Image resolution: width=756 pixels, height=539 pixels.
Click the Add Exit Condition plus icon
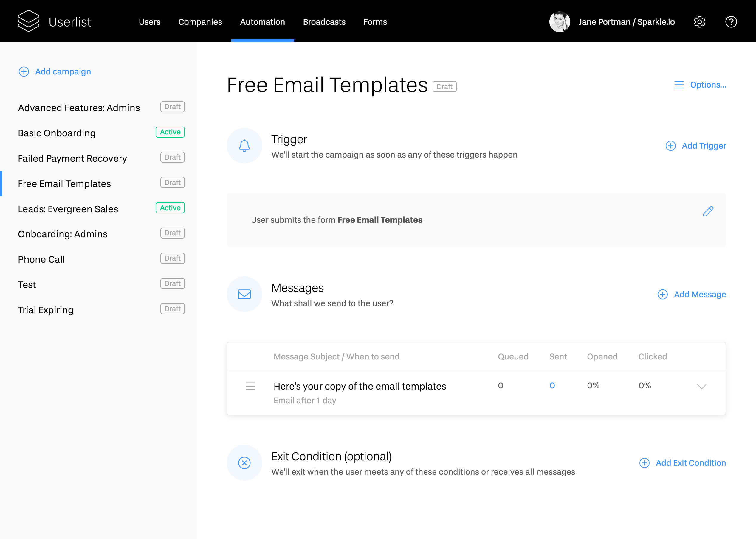(x=643, y=462)
